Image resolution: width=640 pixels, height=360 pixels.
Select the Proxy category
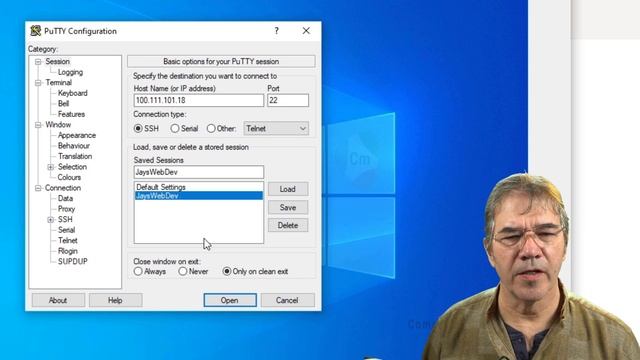pos(66,209)
